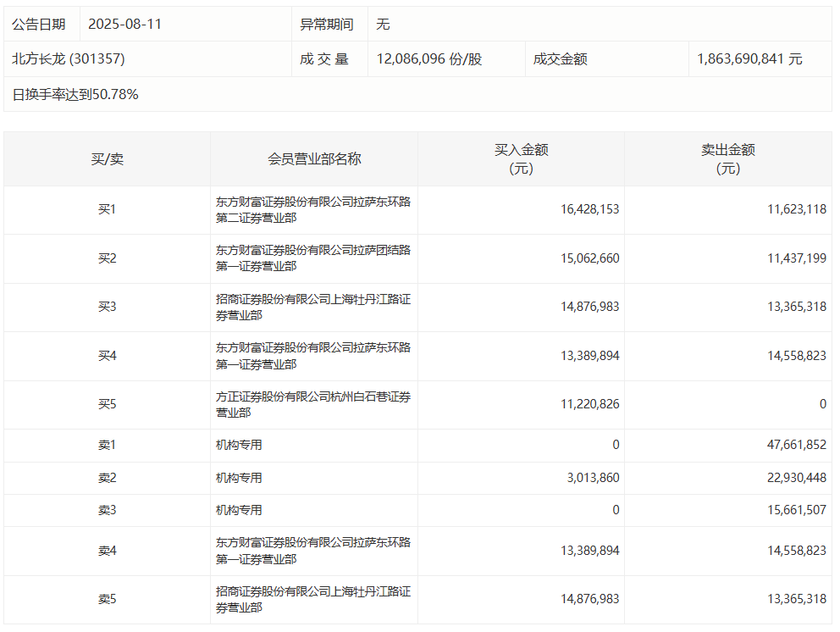Click the 买入金额(元) column header
Screen dimensions: 840x632
522,159
